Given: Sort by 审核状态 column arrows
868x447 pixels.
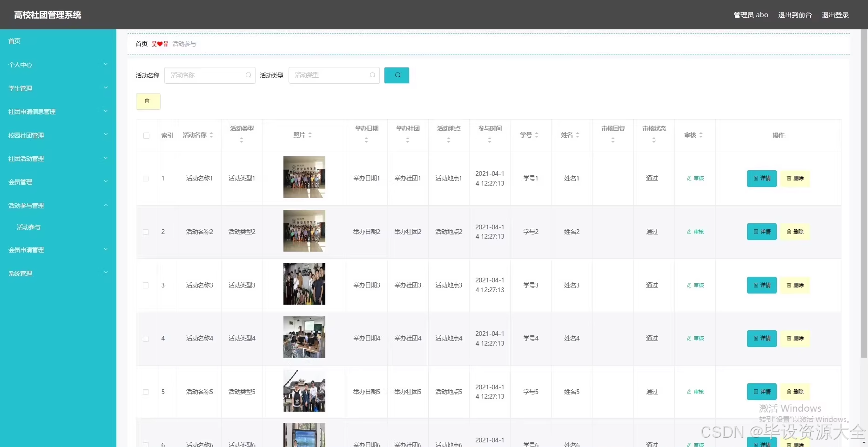Looking at the screenshot, I should coord(654,140).
